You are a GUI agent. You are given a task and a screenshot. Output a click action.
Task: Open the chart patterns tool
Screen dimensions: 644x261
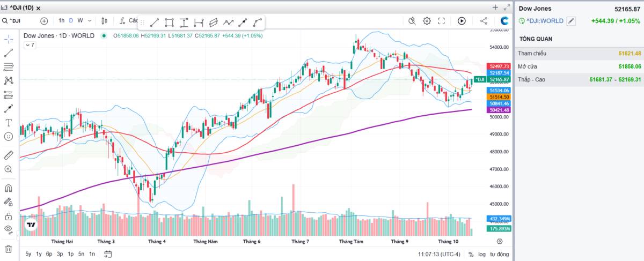tap(9, 80)
